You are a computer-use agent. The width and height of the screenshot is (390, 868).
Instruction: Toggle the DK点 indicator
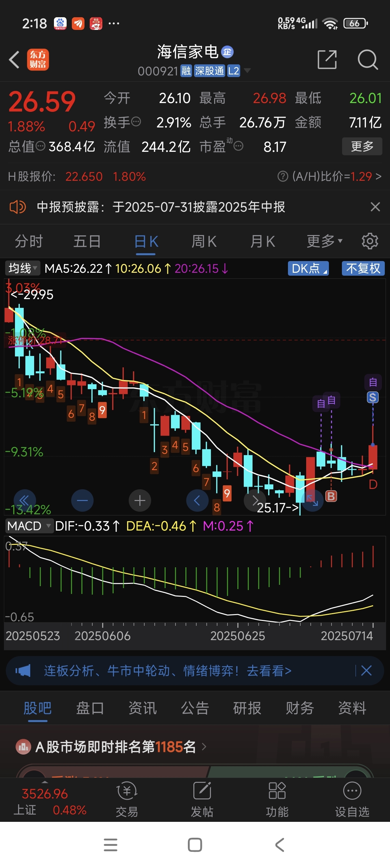[x=308, y=268]
